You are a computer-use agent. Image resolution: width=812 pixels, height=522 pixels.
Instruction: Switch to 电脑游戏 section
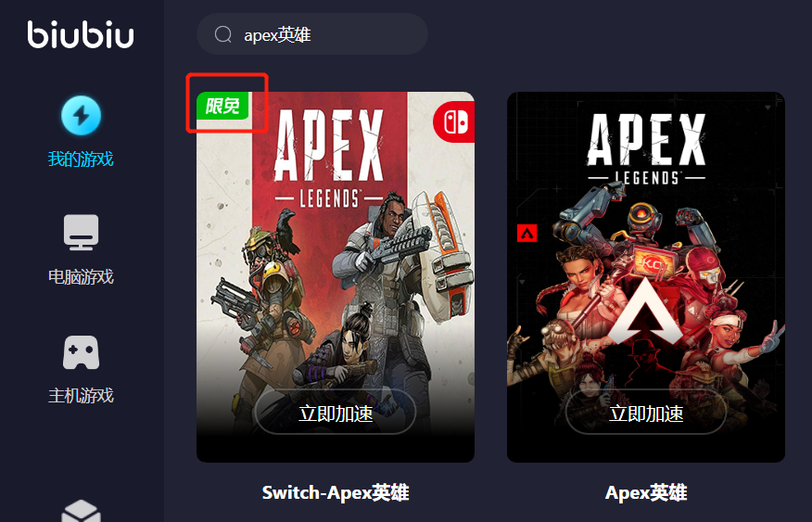81,276
